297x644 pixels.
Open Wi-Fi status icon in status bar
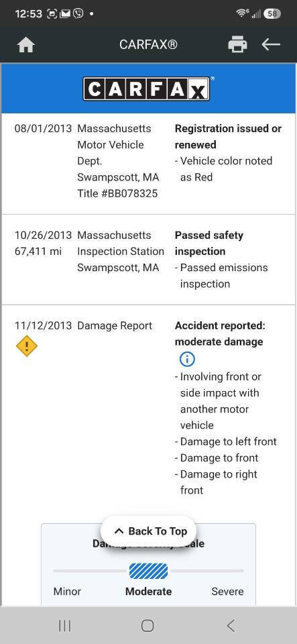click(x=243, y=13)
